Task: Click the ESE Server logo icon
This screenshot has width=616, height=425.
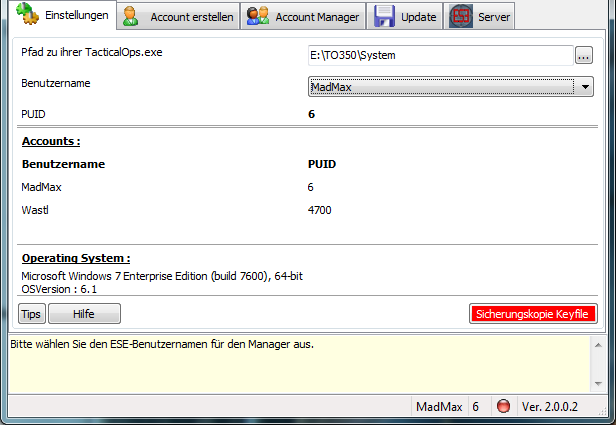Action: 461,16
